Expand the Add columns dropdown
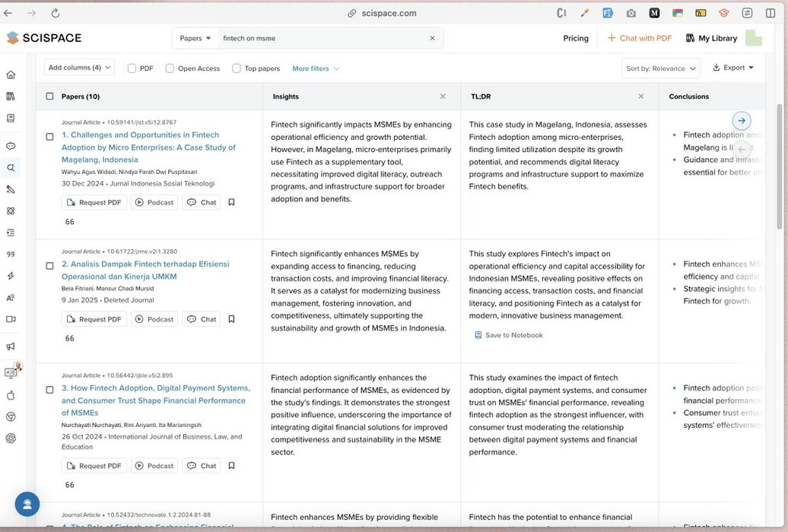788x532 pixels. click(79, 68)
